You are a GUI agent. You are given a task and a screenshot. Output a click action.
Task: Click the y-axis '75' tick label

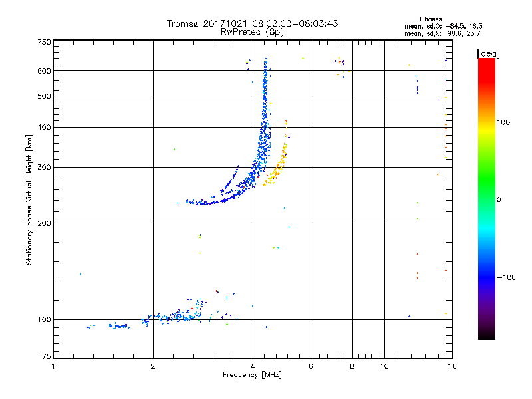(47, 356)
